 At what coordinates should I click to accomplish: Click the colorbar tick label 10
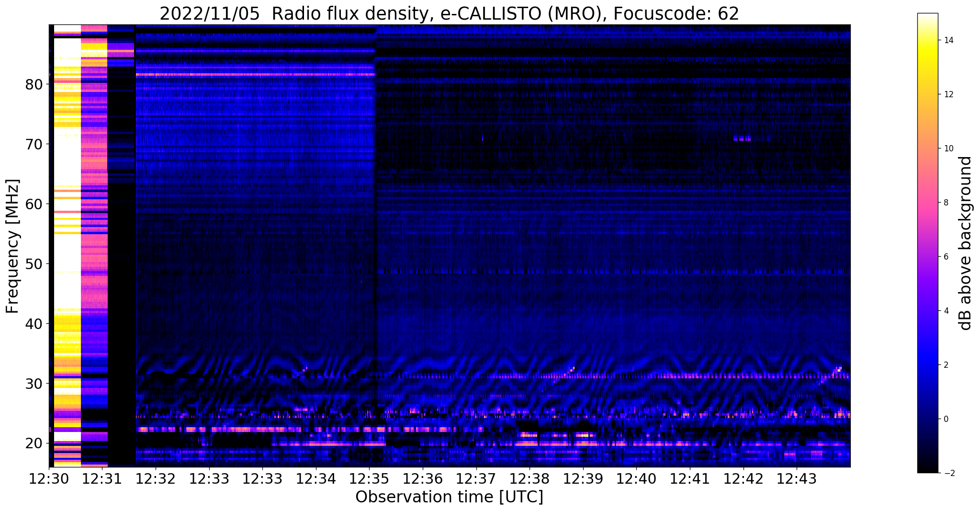tap(948, 148)
